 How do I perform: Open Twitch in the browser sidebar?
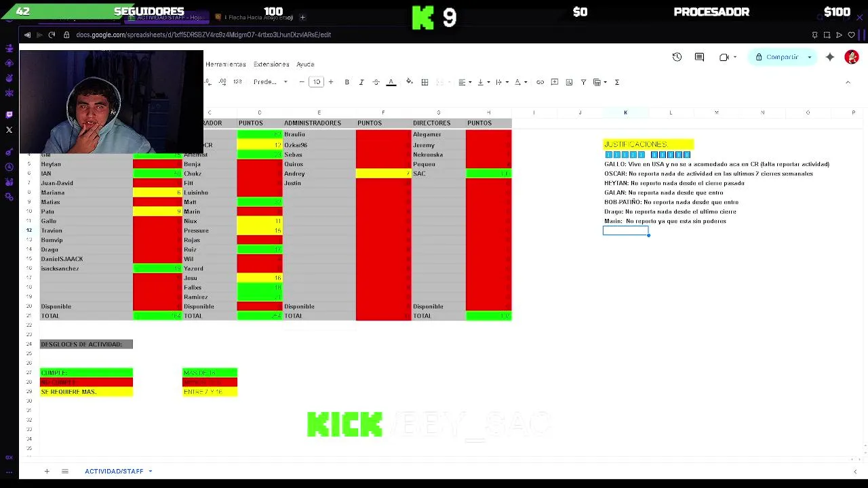pyautogui.click(x=9, y=115)
